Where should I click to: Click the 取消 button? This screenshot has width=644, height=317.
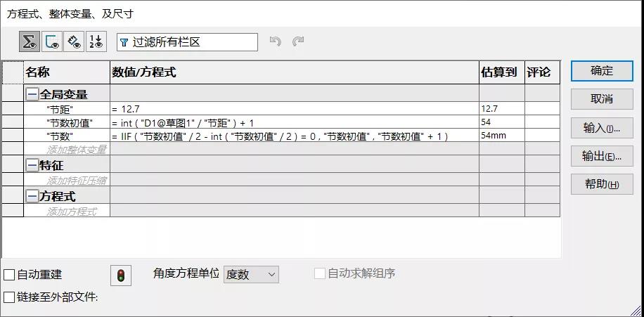602,99
